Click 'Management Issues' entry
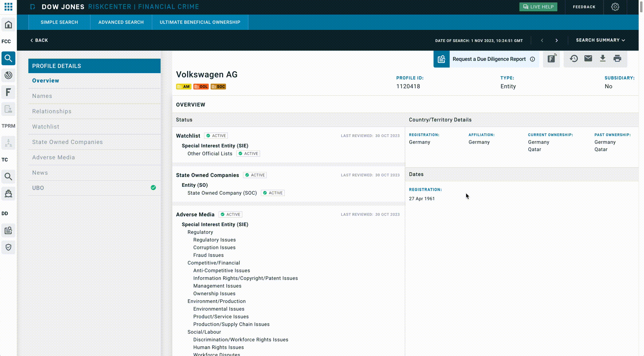The image size is (644, 356). point(217,286)
